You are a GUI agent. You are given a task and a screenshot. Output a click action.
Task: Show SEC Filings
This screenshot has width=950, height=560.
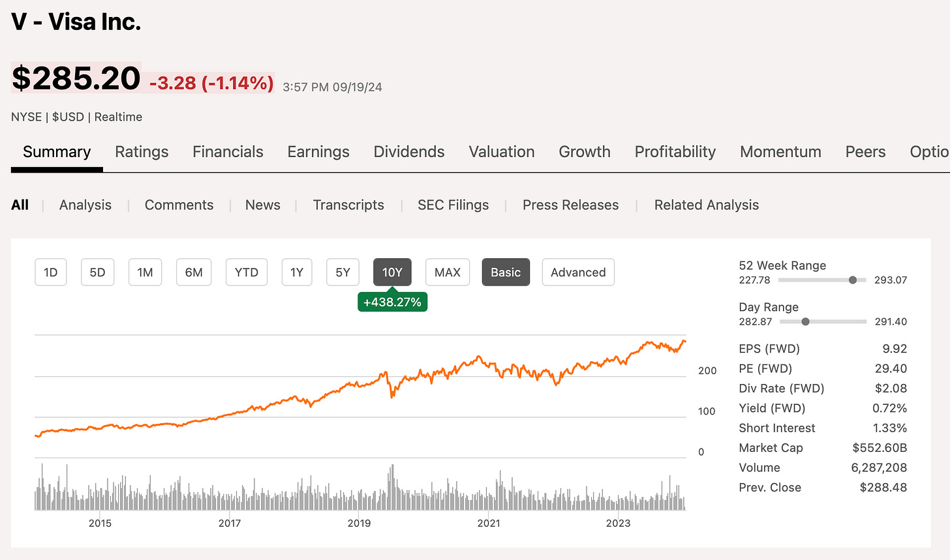tap(453, 205)
